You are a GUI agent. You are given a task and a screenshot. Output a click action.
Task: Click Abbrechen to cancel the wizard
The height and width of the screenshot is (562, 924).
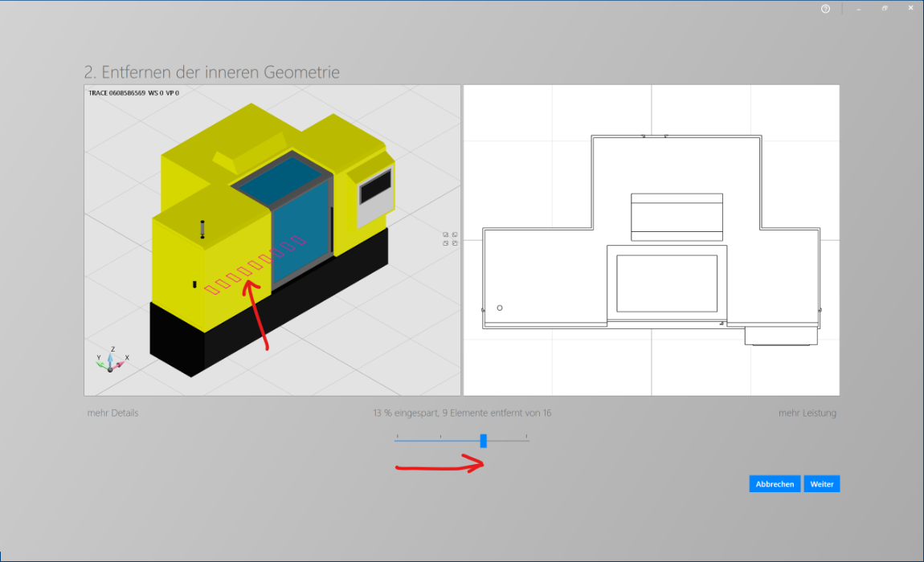[x=775, y=483]
